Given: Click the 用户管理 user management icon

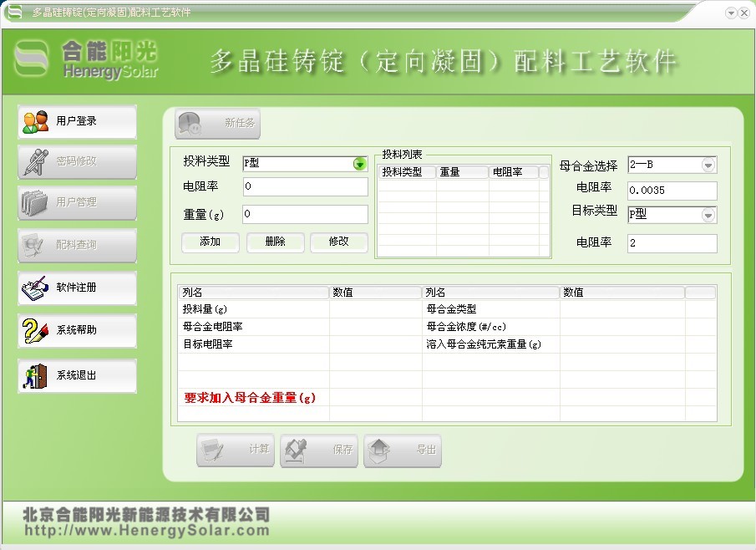Looking at the screenshot, I should click(75, 203).
